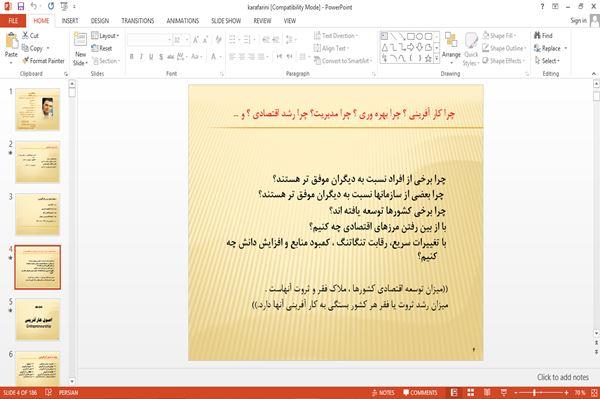
Task: Reset the slide layout
Action: click(102, 48)
